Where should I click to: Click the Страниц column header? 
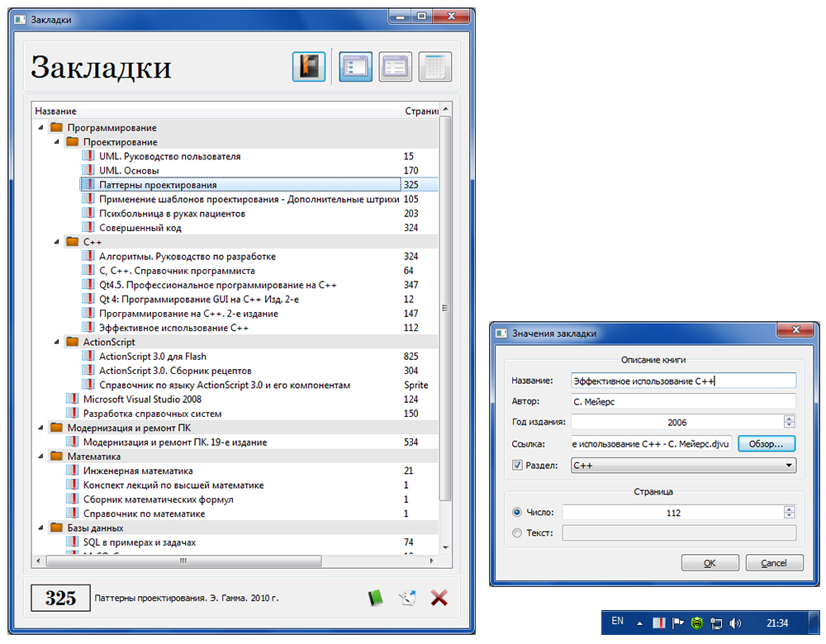(420, 111)
